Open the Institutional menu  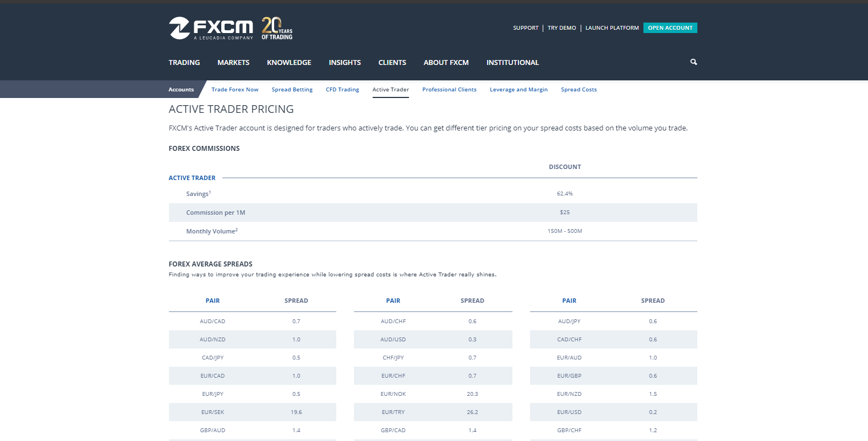tap(512, 63)
